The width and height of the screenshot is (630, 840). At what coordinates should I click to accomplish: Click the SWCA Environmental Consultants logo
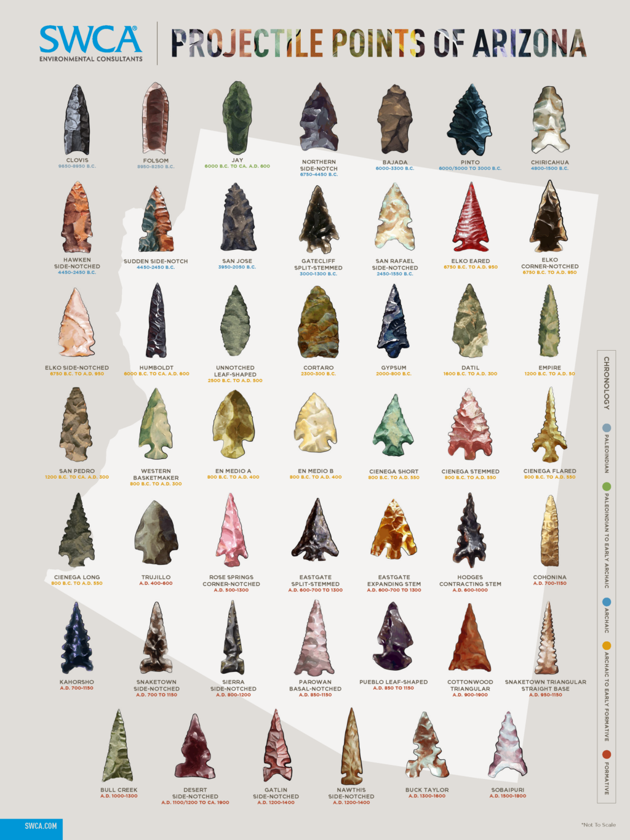point(90,43)
